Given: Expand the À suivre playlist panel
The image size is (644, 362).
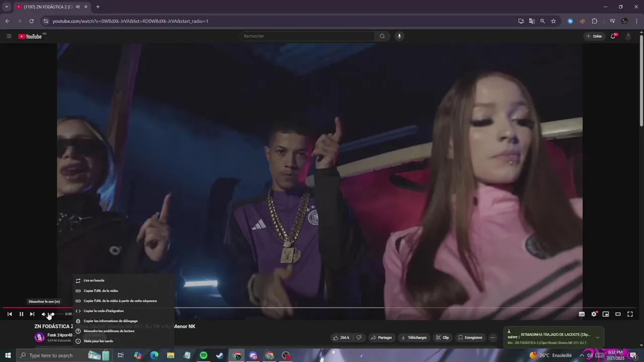Looking at the screenshot, I should click(598, 337).
